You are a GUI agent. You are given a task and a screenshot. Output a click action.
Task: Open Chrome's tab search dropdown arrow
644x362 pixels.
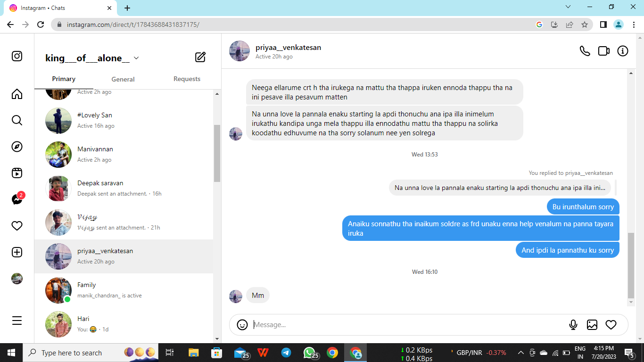568,7
